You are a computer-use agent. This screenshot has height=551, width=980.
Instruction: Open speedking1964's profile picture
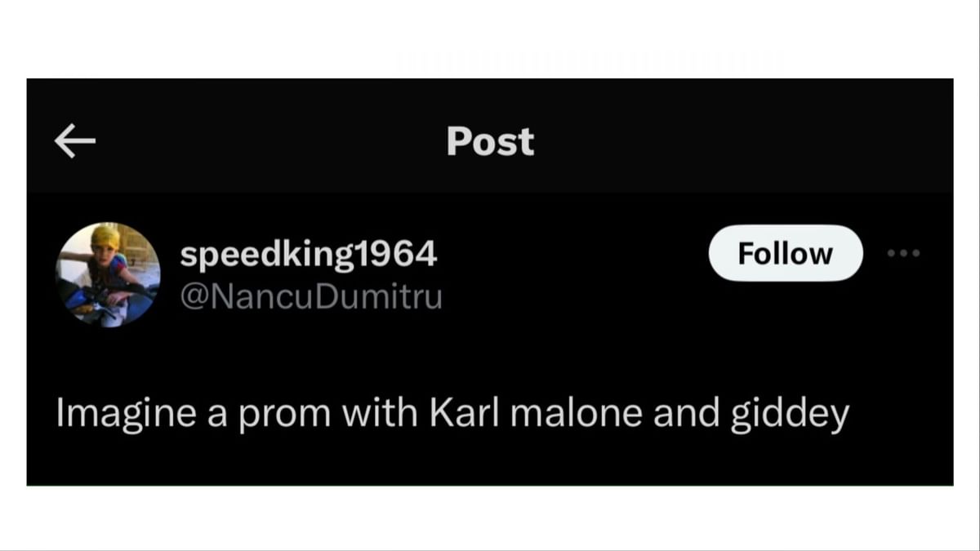click(108, 274)
